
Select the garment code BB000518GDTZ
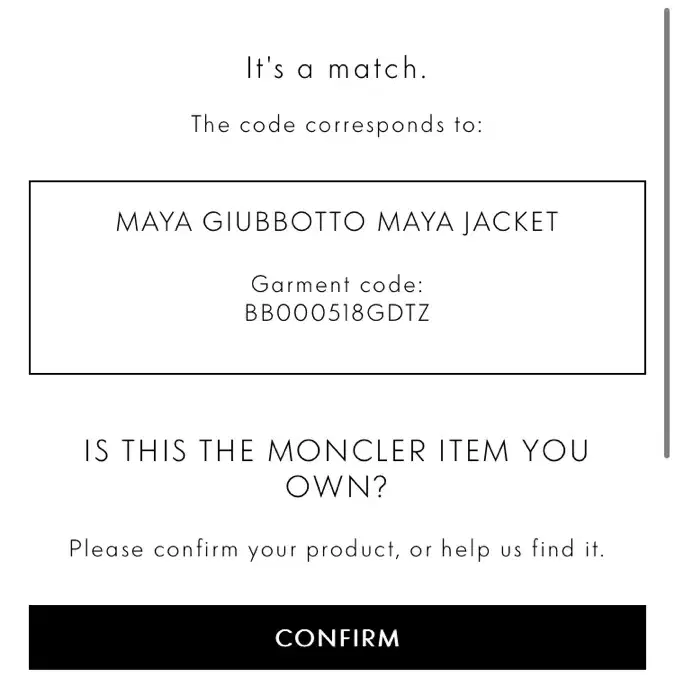(x=337, y=313)
